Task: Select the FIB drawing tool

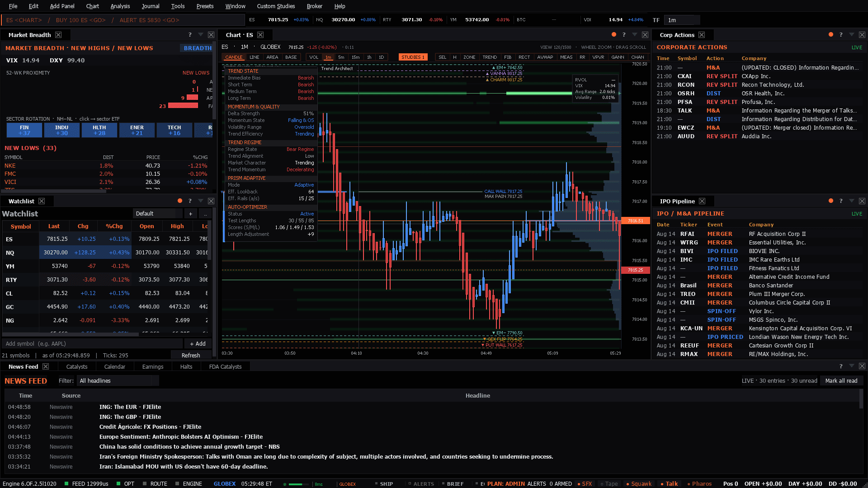Action: pyautogui.click(x=508, y=57)
